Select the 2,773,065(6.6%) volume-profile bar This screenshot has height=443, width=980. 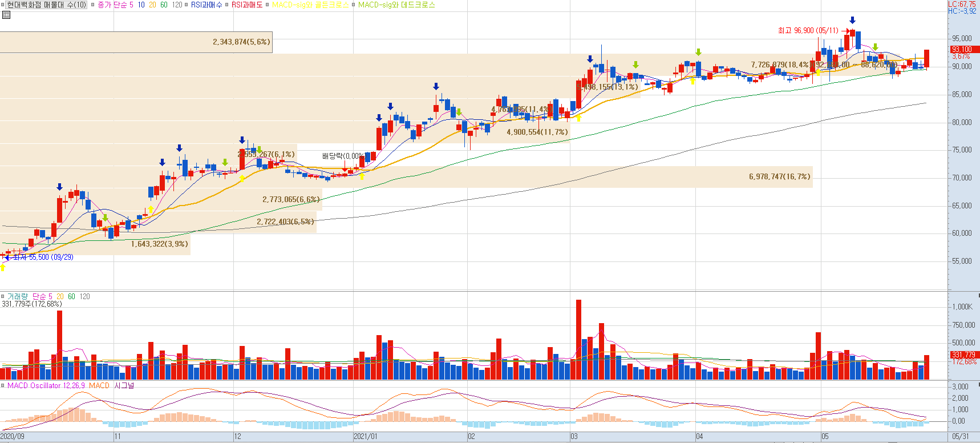click(x=161, y=199)
